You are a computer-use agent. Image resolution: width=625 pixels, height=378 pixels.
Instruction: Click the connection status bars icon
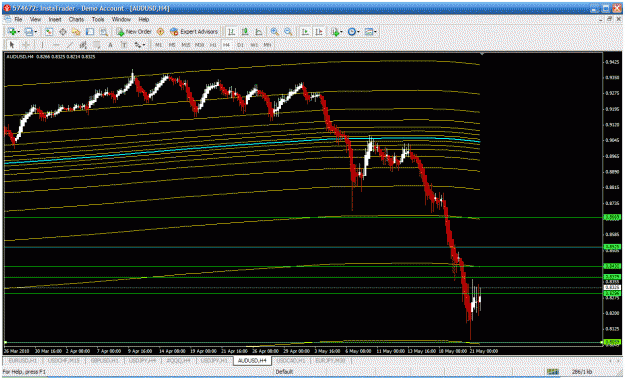pyautogui.click(x=552, y=372)
